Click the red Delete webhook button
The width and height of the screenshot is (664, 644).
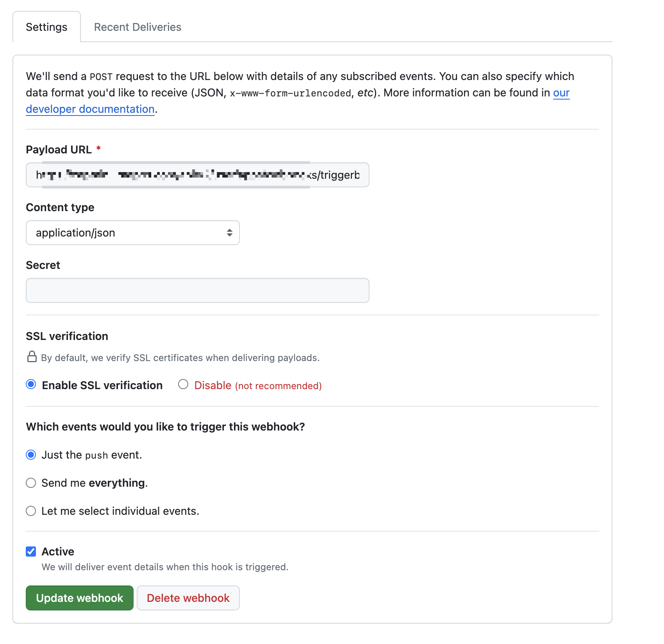188,598
